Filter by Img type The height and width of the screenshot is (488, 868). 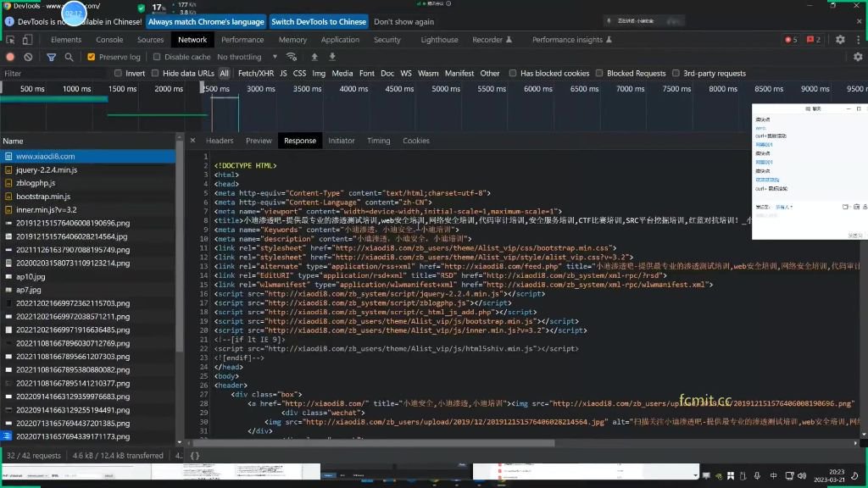point(319,73)
